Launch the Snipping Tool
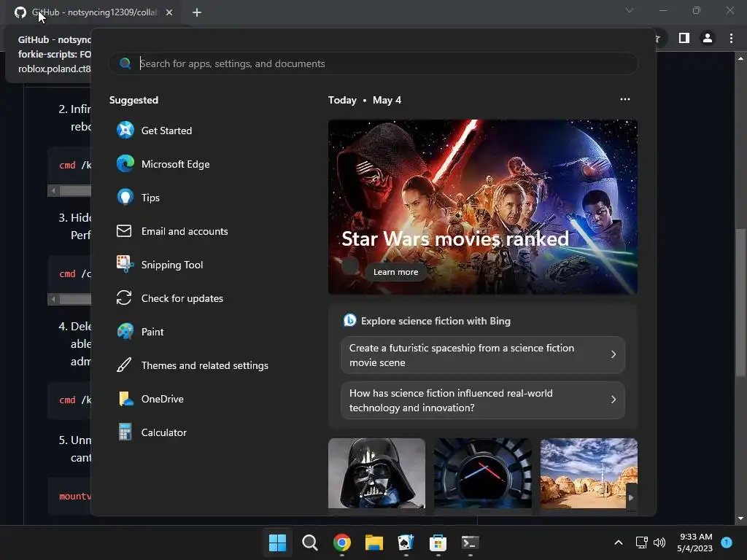747x560 pixels. [160, 264]
